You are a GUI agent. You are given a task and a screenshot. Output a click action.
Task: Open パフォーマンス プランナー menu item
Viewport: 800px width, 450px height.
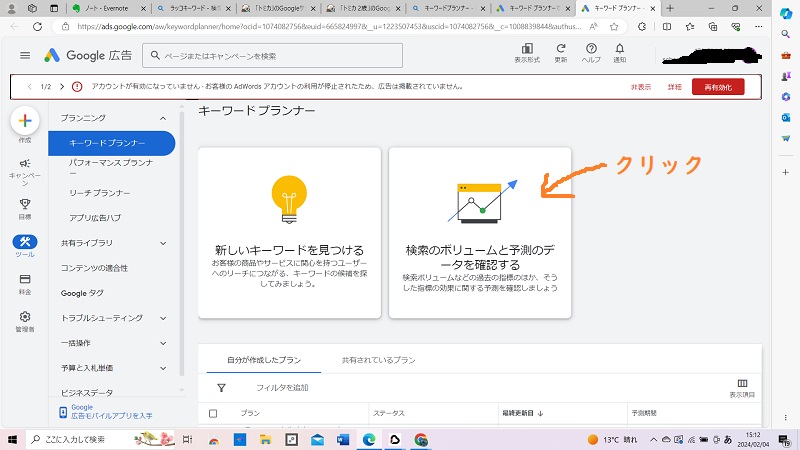pos(111,167)
